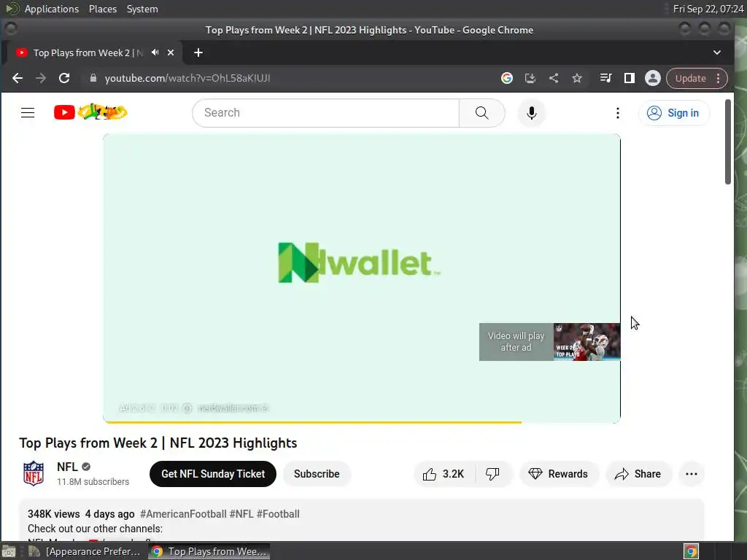Reload the page with refresh icon
747x560 pixels.
(64, 78)
